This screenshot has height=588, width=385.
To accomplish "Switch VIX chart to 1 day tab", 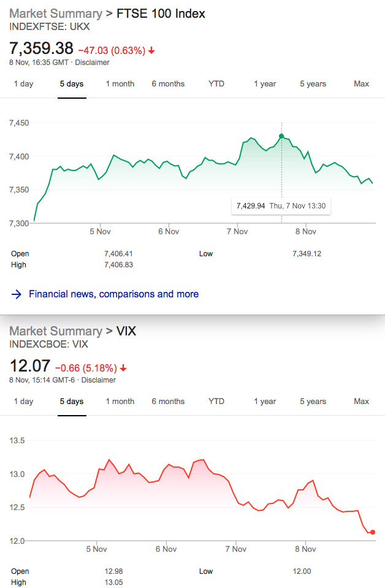I will (24, 402).
